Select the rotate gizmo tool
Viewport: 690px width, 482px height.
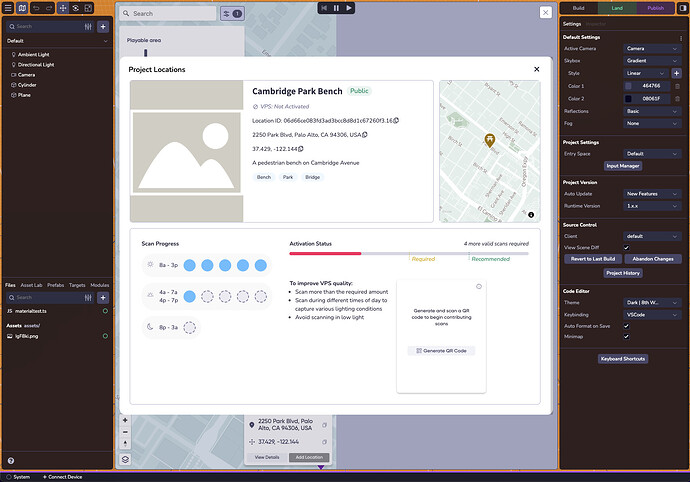[x=76, y=8]
